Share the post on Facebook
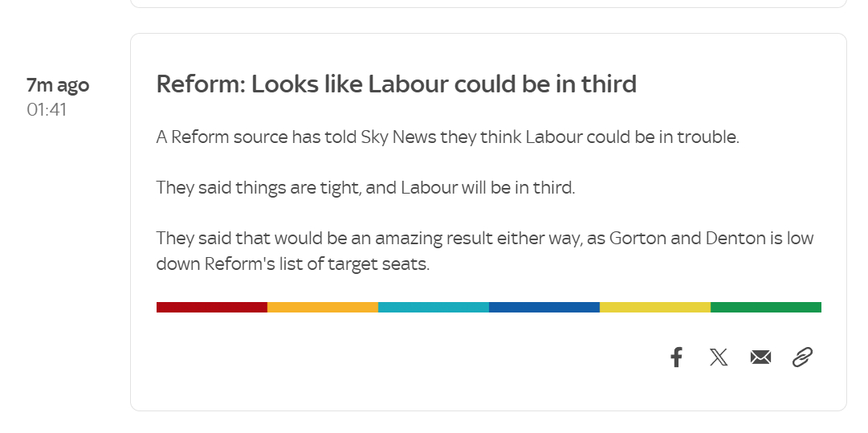Image resolution: width=868 pixels, height=433 pixels. 676,357
